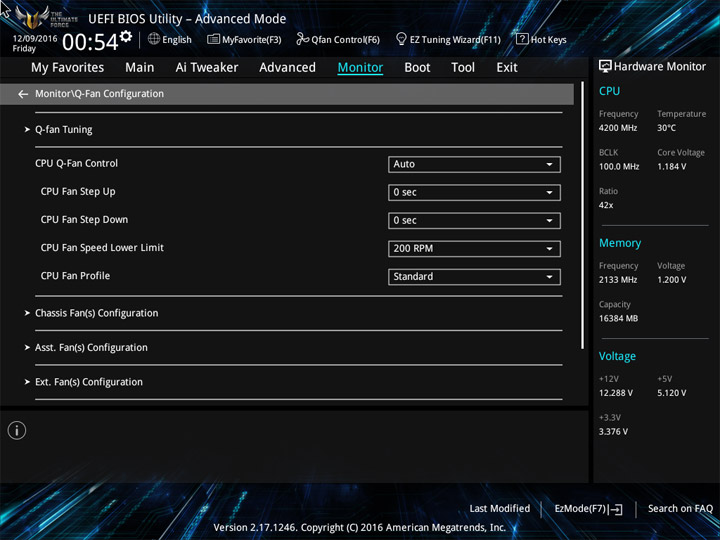The image size is (720, 540).
Task: Click the +3.3V reading 3.376 V
Action: coord(613,432)
